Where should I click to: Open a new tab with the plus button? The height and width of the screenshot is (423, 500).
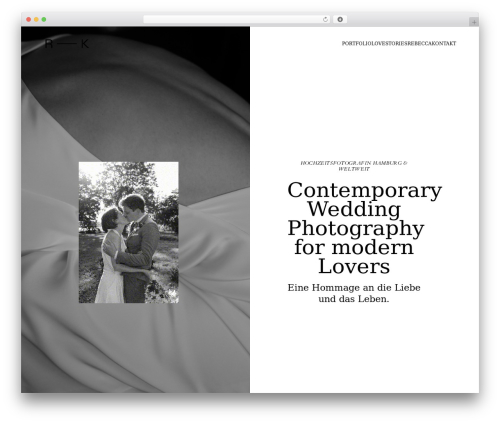[x=474, y=22]
